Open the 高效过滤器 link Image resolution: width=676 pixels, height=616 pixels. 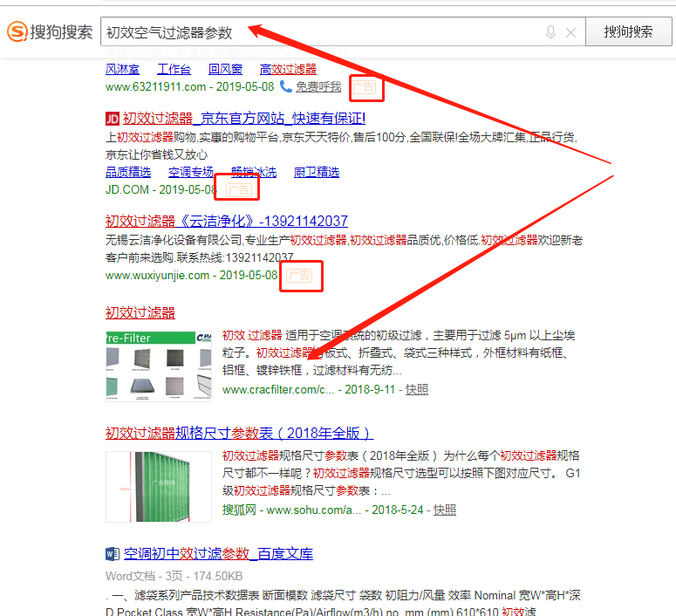point(288,69)
